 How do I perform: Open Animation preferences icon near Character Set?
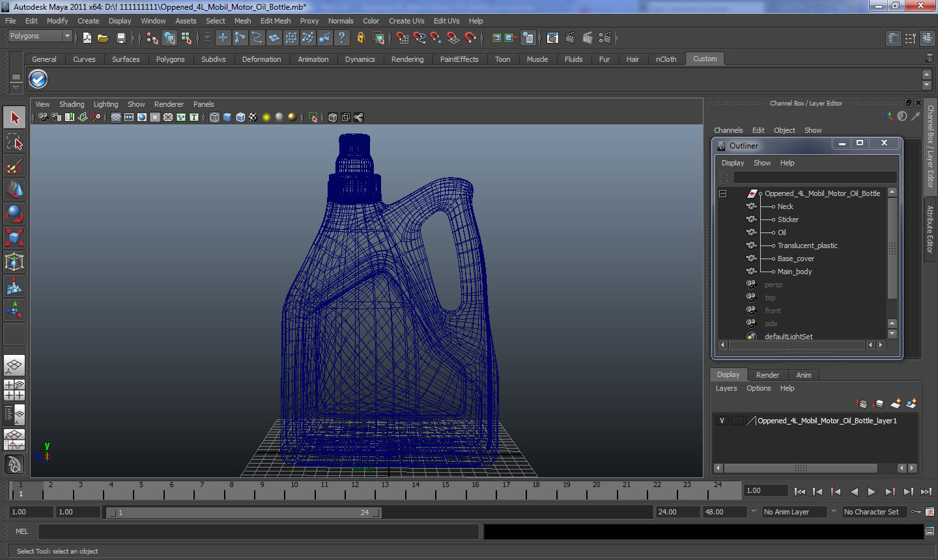[x=930, y=512]
